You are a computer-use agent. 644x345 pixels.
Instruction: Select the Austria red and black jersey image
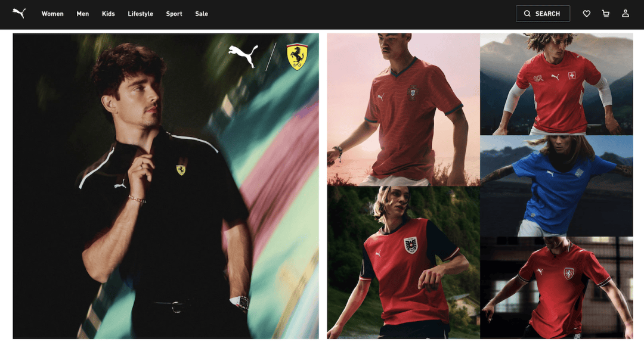403,263
